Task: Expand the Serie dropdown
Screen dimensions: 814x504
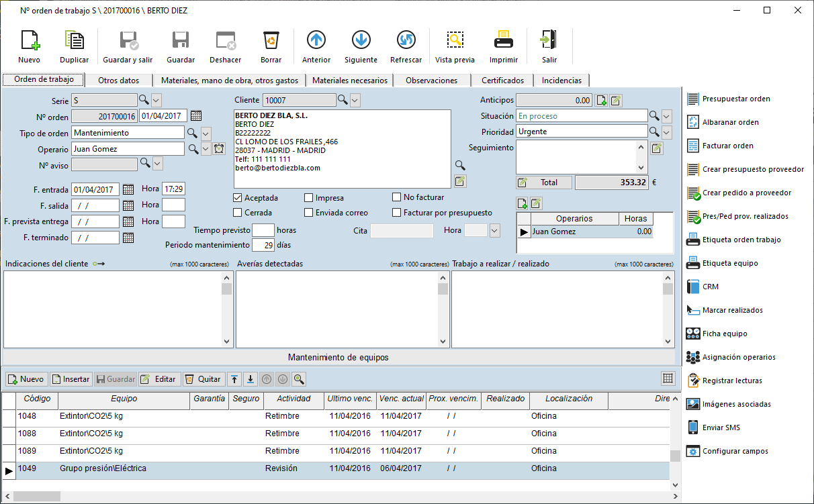Action: click(156, 101)
